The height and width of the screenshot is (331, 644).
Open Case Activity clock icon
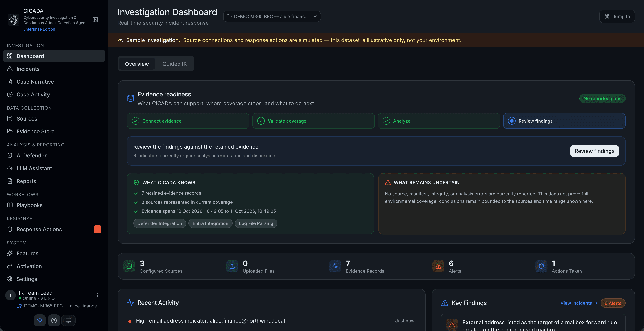[x=10, y=94]
